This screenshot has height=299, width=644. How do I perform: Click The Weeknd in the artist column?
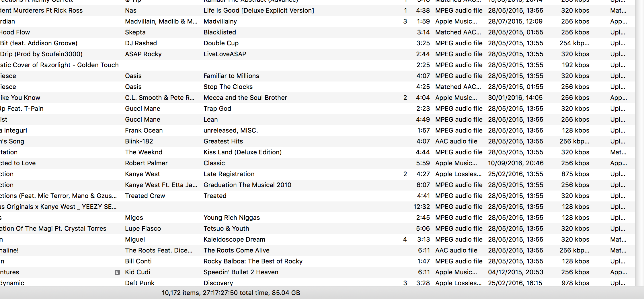pos(144,152)
